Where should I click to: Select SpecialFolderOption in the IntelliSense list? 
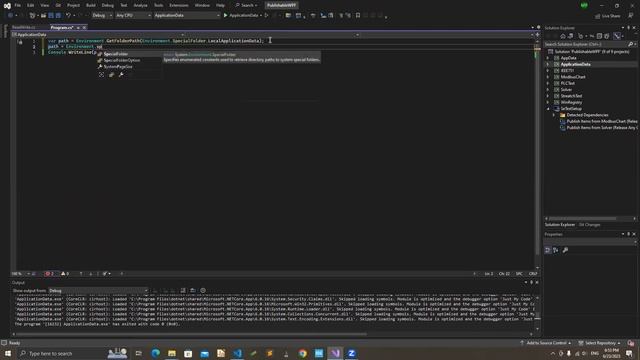pos(129,60)
